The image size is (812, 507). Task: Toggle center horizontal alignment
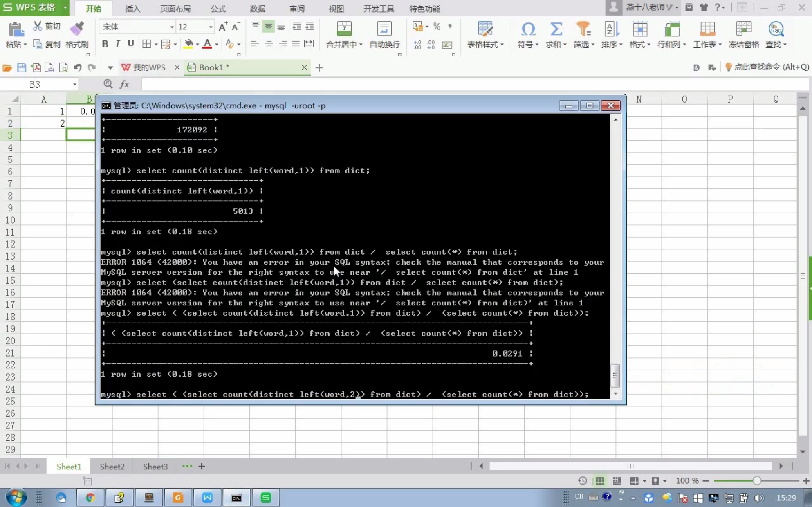pos(269,44)
